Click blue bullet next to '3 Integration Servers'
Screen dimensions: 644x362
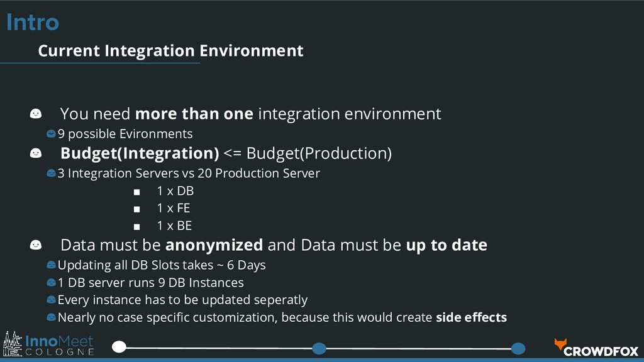click(x=51, y=173)
